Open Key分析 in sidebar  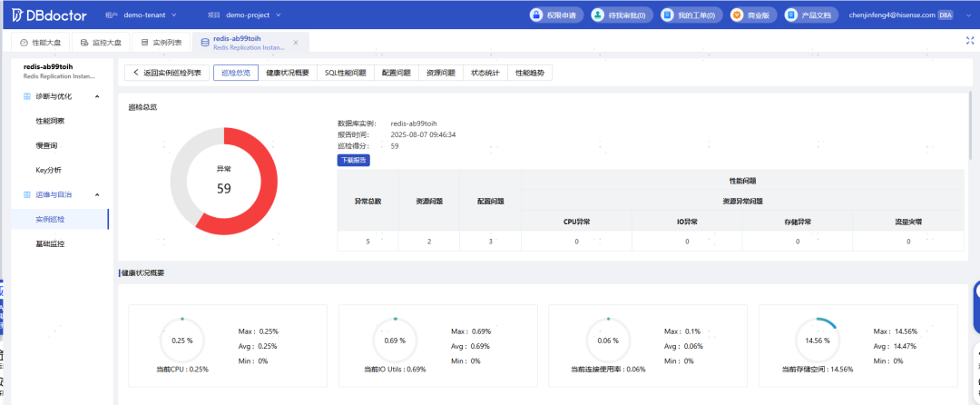tap(49, 170)
